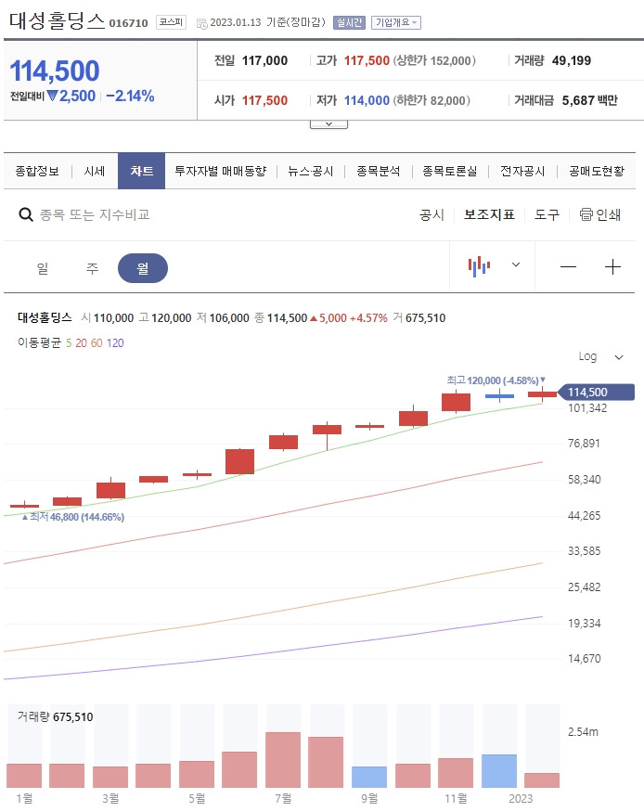Expand the quote details chevron
This screenshot has height=812, width=644.
pyautogui.click(x=328, y=124)
